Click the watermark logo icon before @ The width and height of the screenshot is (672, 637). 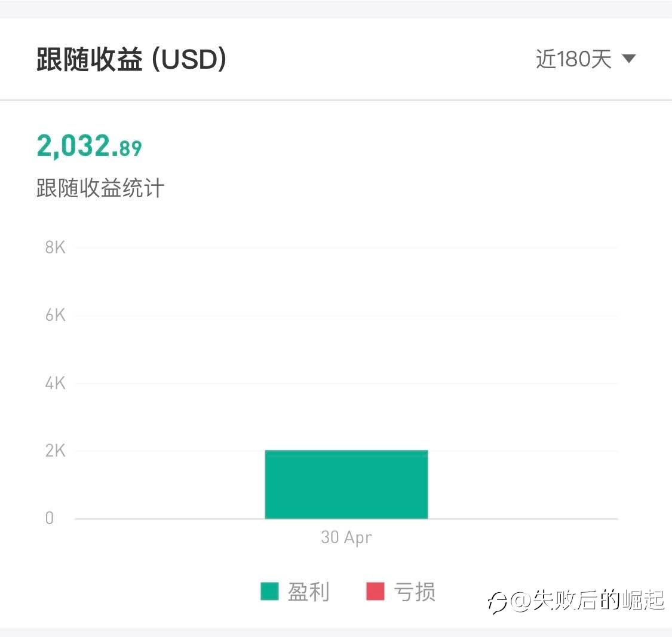pos(497,602)
